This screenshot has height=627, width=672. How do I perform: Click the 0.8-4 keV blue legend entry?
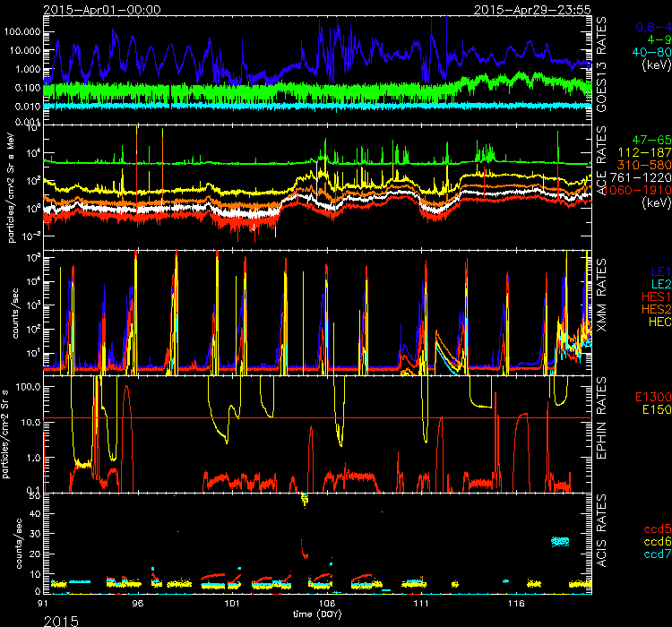tap(648, 28)
